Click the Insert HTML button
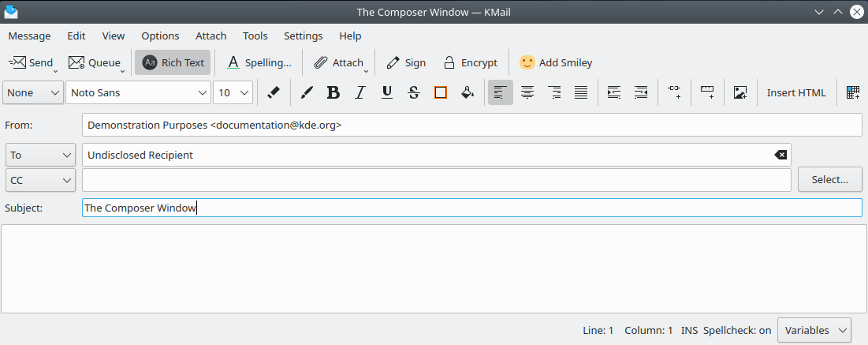868x345 pixels. (796, 92)
